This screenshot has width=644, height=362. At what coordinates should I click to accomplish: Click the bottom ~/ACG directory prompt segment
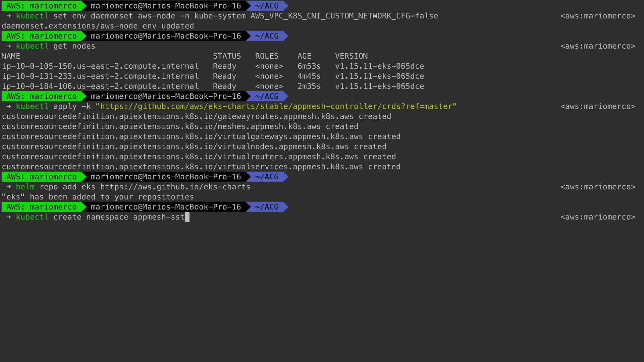click(x=267, y=207)
